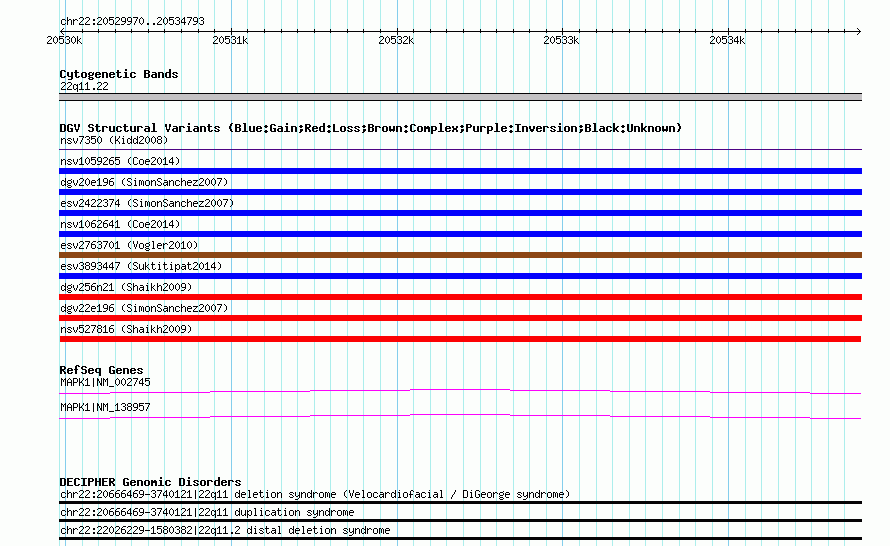Click the magenta MAPK1 NM_002745 transcript line
The height and width of the screenshot is (546, 890).
460,391
